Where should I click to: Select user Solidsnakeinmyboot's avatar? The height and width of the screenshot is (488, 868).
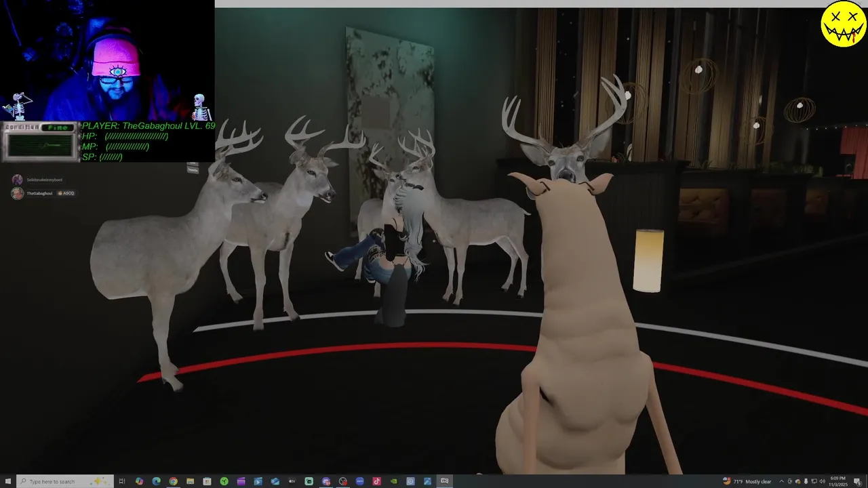point(18,180)
